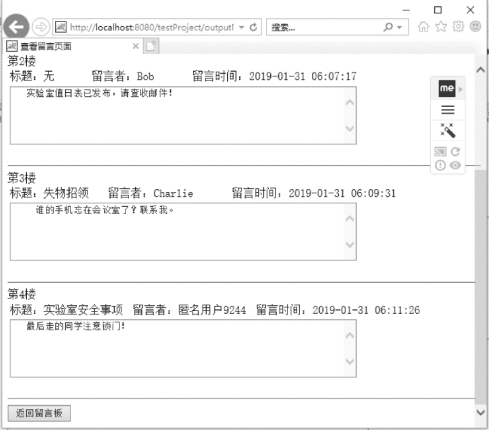The height and width of the screenshot is (430, 489).
Task: Open the browser home page icon
Action: tap(424, 27)
